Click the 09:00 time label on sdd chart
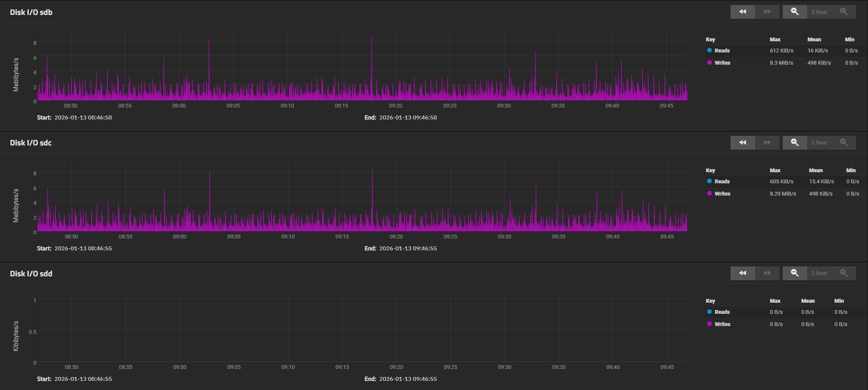Image resolution: width=868 pixels, height=390 pixels. tap(180, 367)
